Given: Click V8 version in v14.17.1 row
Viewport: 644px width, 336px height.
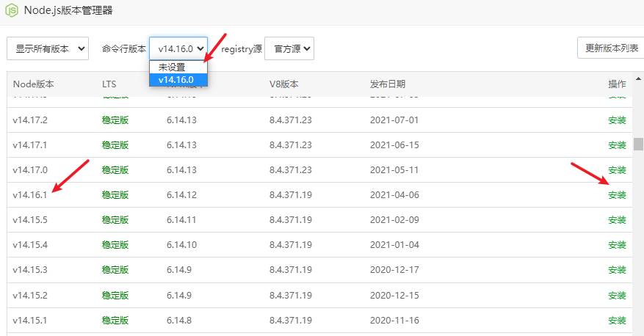Looking at the screenshot, I should [x=290, y=145].
